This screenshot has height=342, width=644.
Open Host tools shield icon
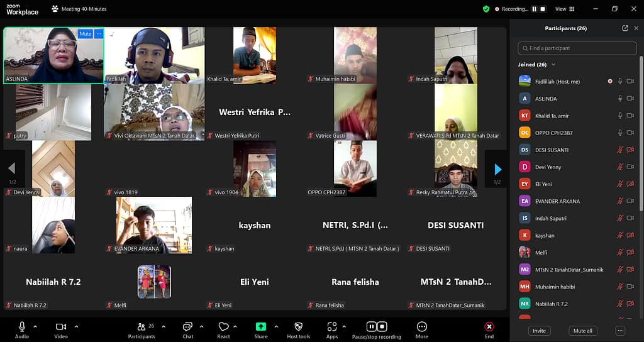tap(298, 327)
